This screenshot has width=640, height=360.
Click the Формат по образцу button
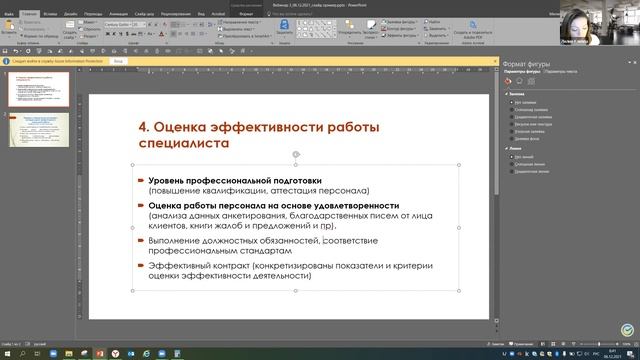tap(40, 36)
